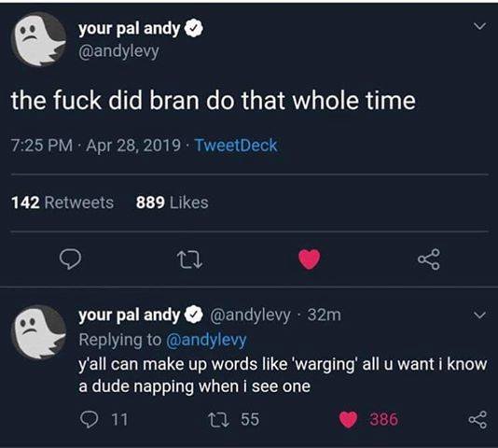Viewport: 498px width, 448px height.
Task: View the 889 Likes list
Action: pyautogui.click(x=173, y=203)
